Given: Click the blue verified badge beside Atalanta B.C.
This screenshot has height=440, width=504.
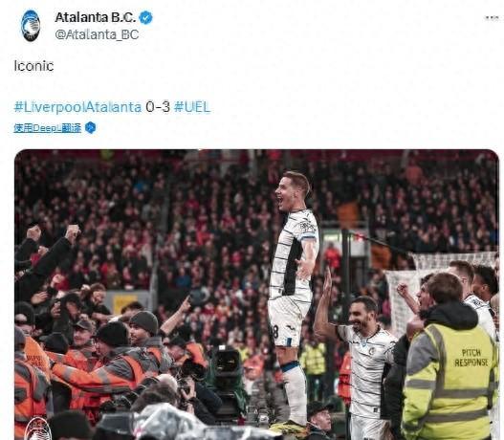Looking at the screenshot, I should (146, 17).
